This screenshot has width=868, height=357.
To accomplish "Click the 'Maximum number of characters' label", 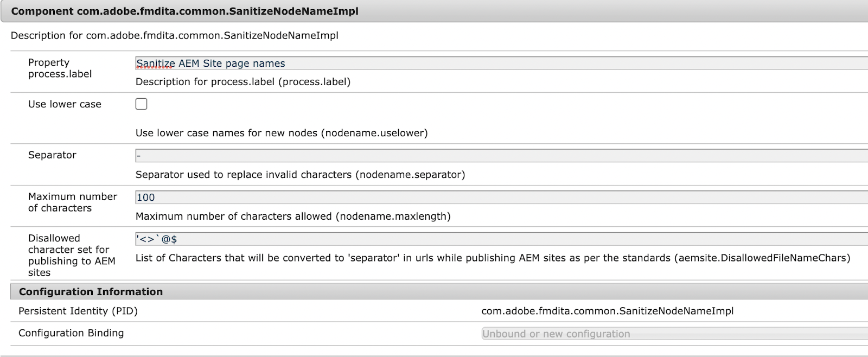I will coord(73,202).
